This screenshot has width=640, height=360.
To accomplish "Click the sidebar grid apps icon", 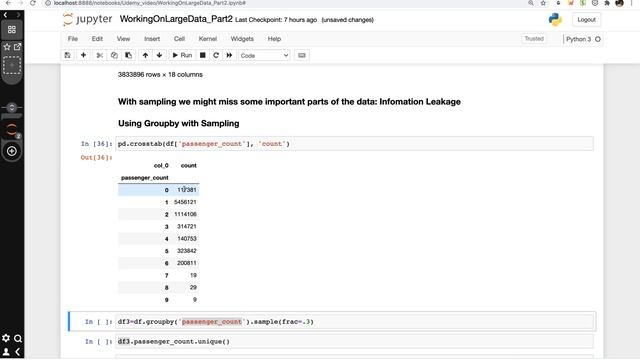I will [12, 29].
